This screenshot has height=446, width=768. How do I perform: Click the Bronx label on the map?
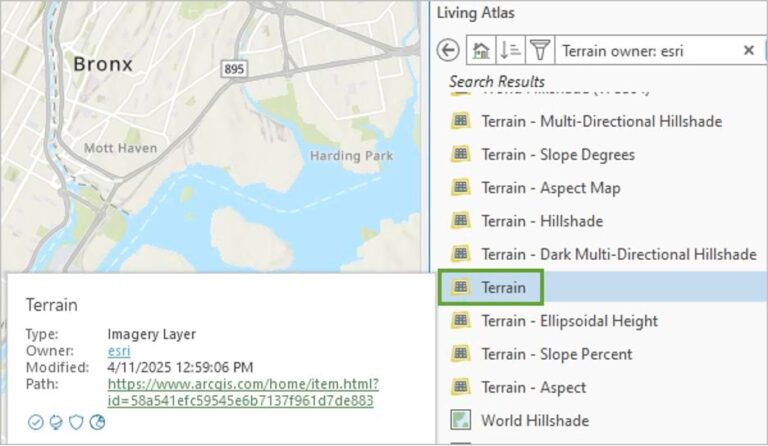tap(103, 64)
